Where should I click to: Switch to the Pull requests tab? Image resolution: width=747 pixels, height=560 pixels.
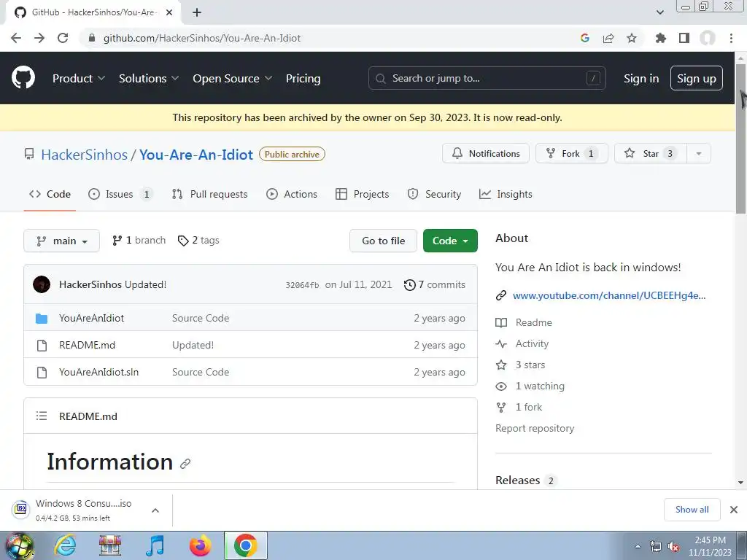point(209,194)
